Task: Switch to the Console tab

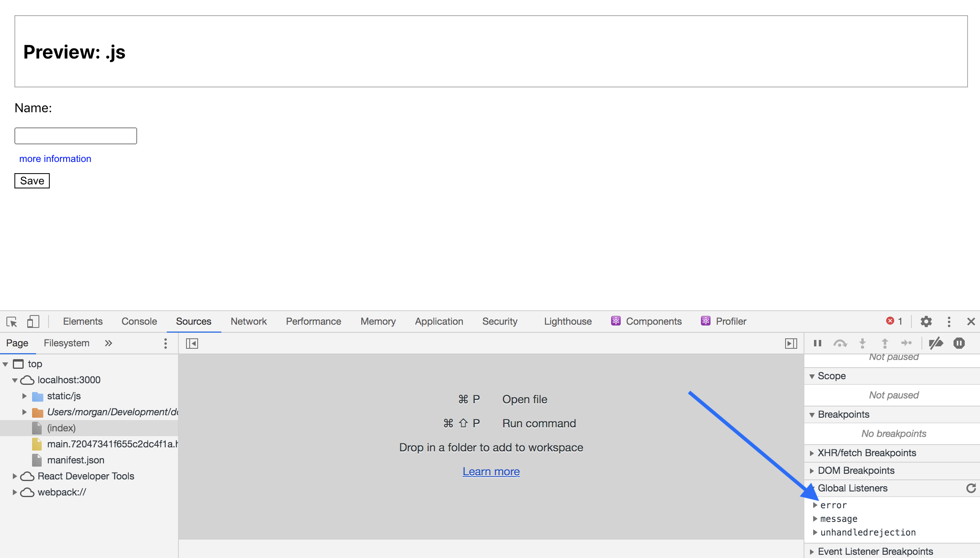Action: (x=138, y=321)
